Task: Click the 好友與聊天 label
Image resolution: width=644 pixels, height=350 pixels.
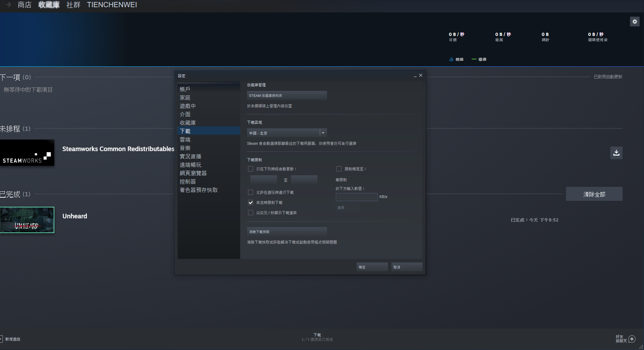Action: coord(621,339)
